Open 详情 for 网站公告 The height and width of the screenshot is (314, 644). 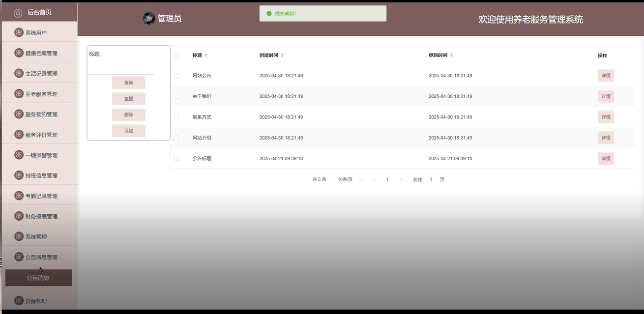(x=606, y=76)
